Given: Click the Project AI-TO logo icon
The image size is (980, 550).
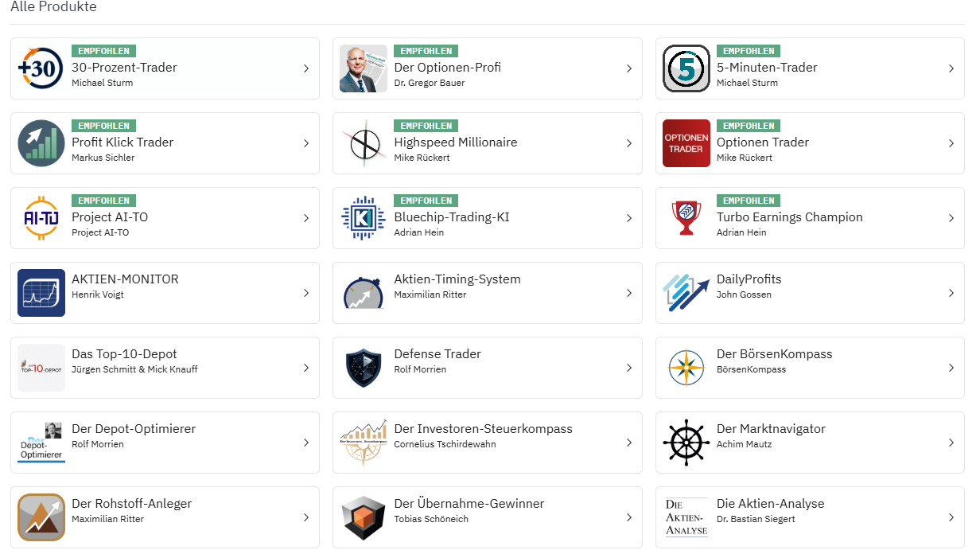Looking at the screenshot, I should coord(41,218).
